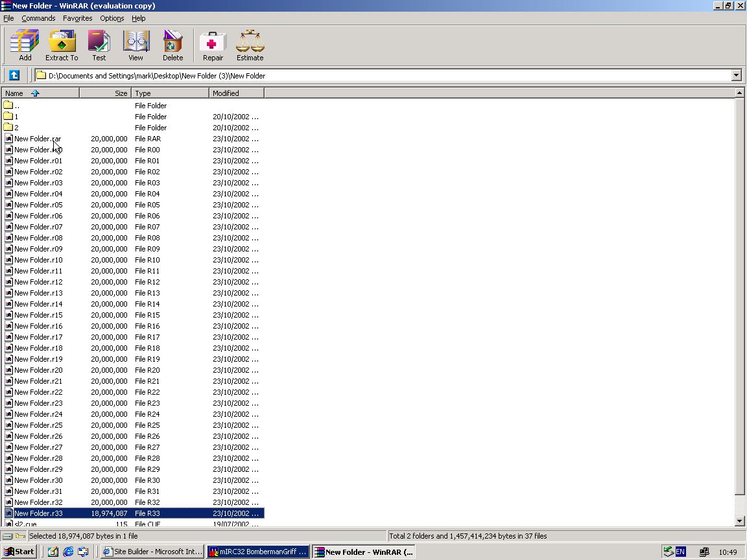747x560 pixels.
Task: Click status text 'Total 2 folders and 1,457,414,234 bytes'
Action: click(468, 536)
